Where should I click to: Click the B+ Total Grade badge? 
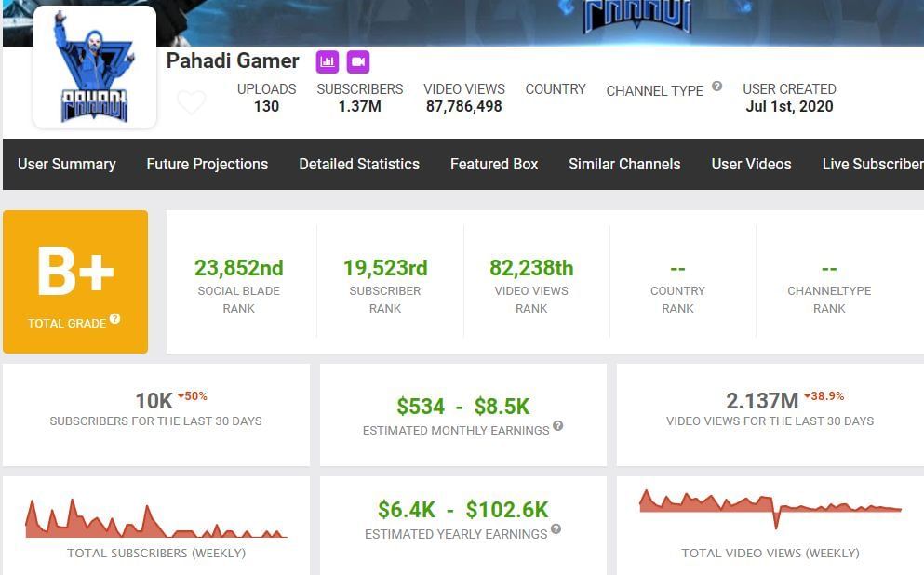point(75,281)
